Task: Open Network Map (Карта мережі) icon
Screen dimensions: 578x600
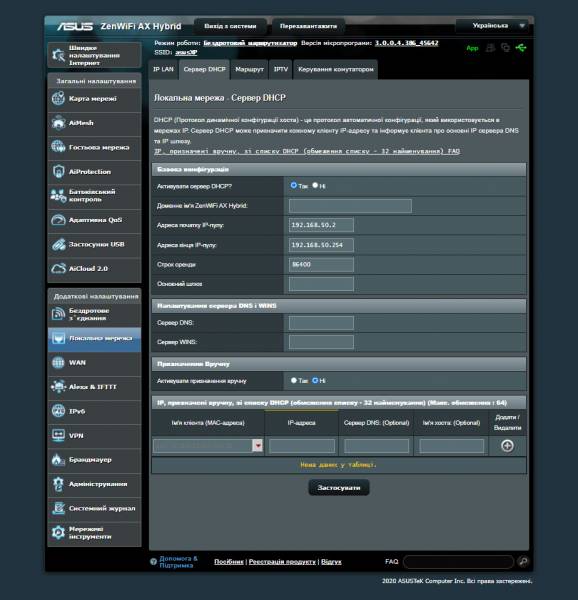Action: click(x=58, y=98)
